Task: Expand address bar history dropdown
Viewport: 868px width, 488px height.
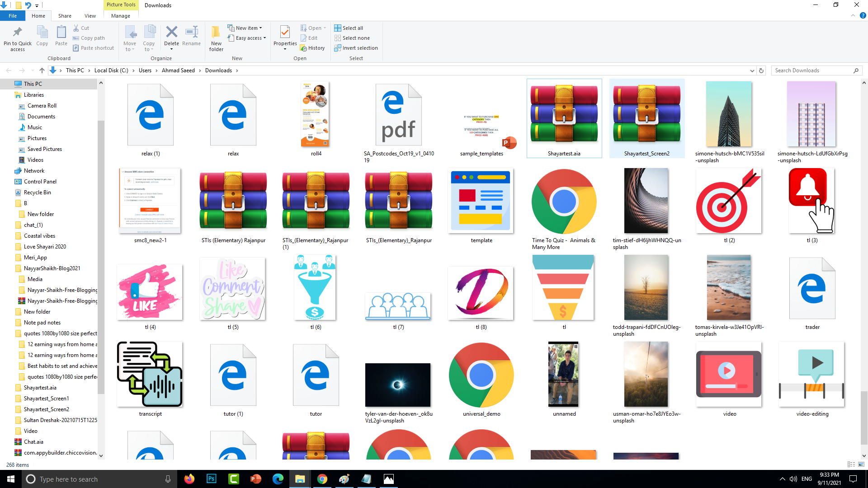Action: 752,70
